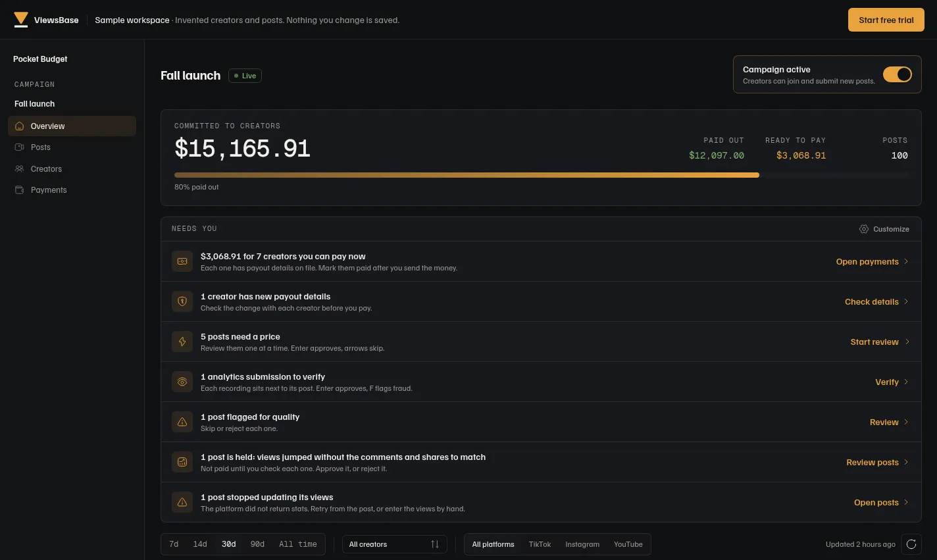Click the Creators sidebar people icon
Viewport: 937px width, 560px height.
(x=20, y=169)
